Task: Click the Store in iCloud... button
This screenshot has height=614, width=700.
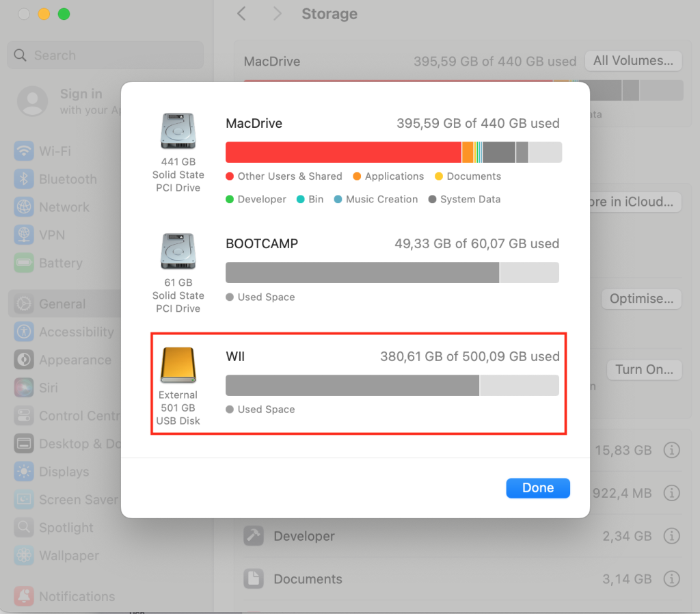Action: coord(635,202)
